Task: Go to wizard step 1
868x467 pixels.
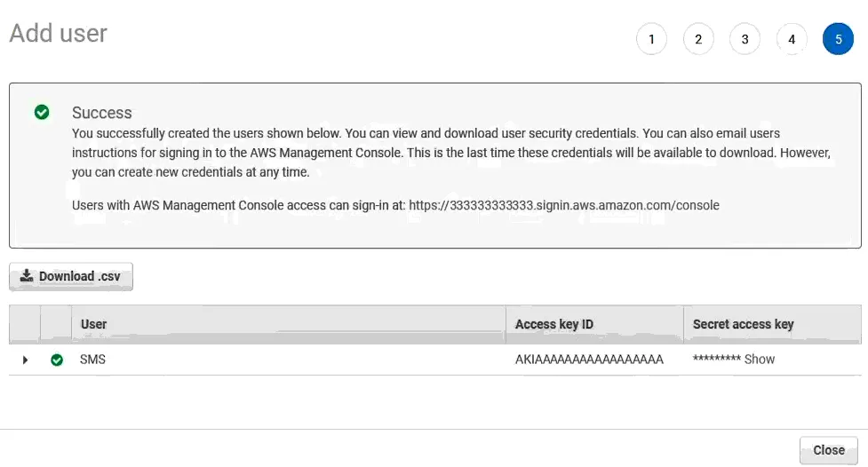Action: coord(651,39)
